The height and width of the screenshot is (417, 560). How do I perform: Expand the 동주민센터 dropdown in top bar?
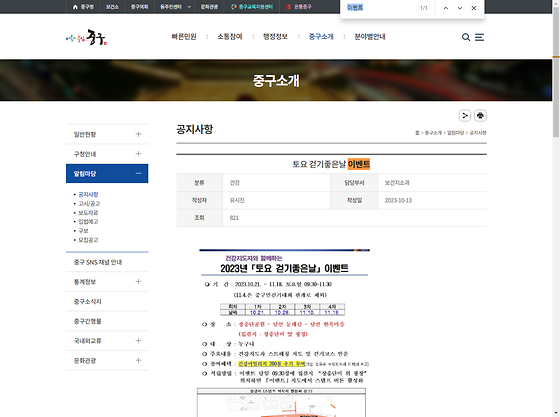pos(175,7)
